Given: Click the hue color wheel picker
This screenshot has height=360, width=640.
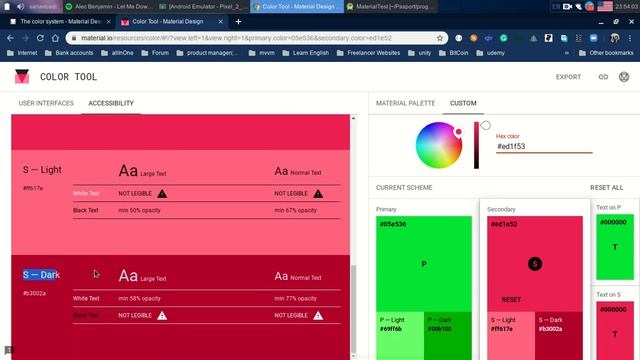Looking at the screenshot, I should point(439,145).
